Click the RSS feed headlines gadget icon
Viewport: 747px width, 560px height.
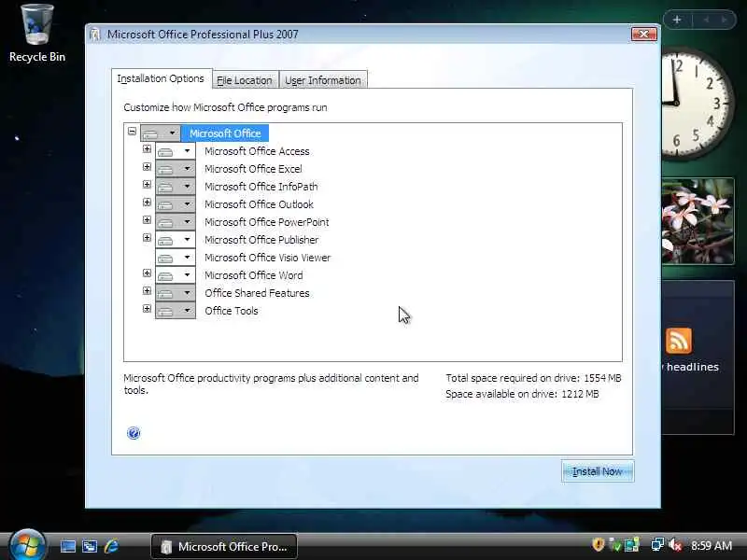679,341
